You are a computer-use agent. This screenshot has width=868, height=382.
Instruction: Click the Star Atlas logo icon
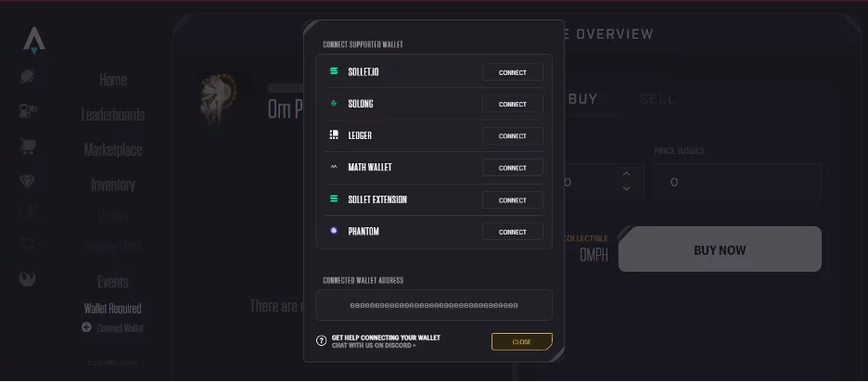(34, 41)
